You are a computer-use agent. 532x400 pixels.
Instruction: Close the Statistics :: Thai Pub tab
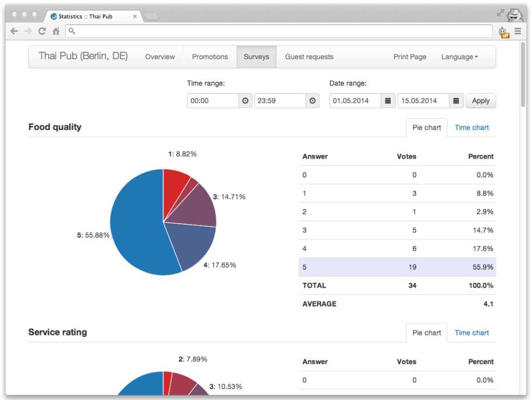(135, 16)
